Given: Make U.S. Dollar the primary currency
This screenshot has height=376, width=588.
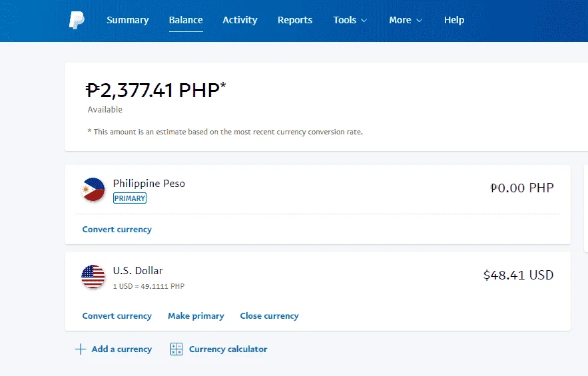Looking at the screenshot, I should click(x=196, y=315).
